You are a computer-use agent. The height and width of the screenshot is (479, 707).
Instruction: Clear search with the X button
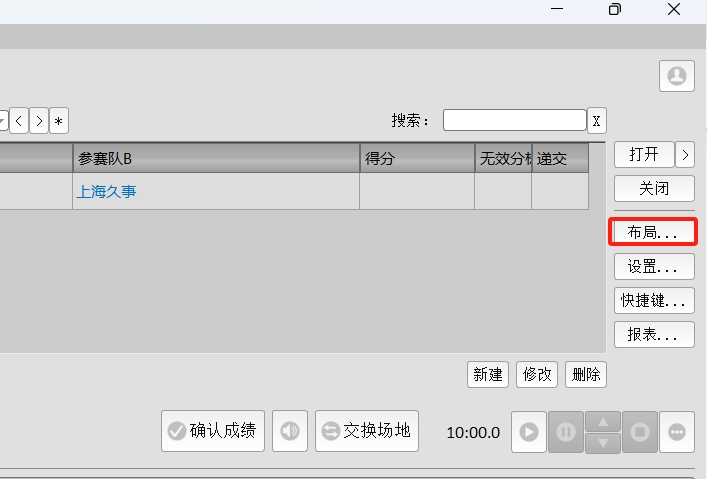596,121
